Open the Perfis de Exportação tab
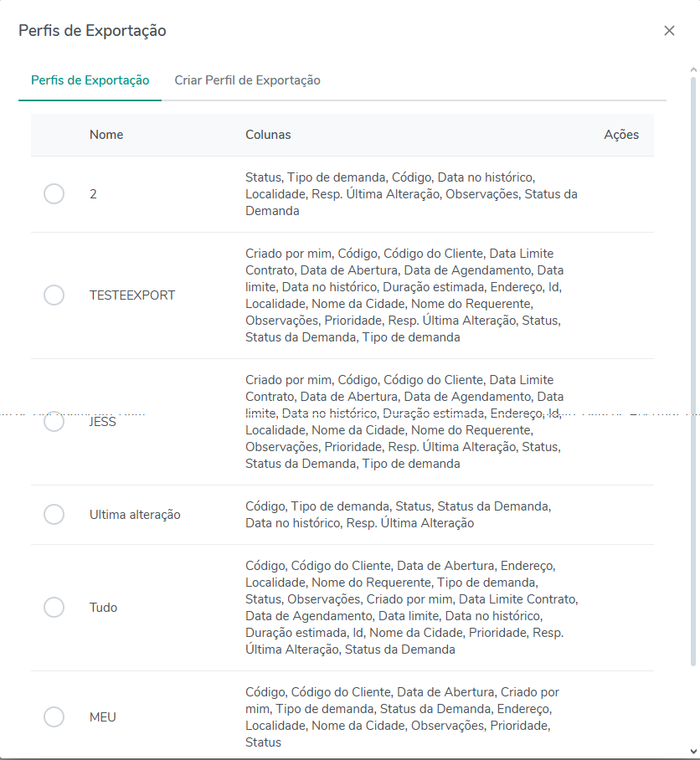The image size is (700, 760). click(90, 80)
